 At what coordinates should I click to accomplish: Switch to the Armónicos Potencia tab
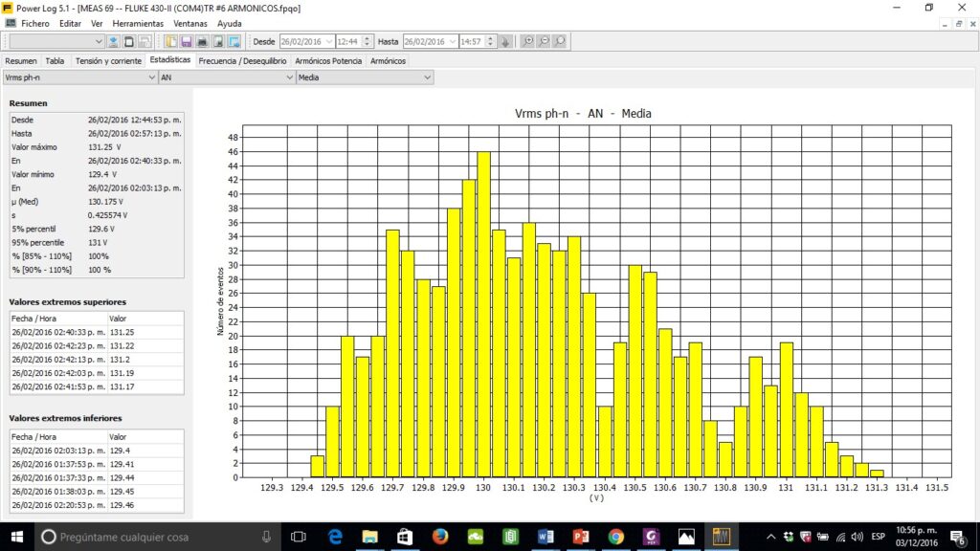coord(328,60)
